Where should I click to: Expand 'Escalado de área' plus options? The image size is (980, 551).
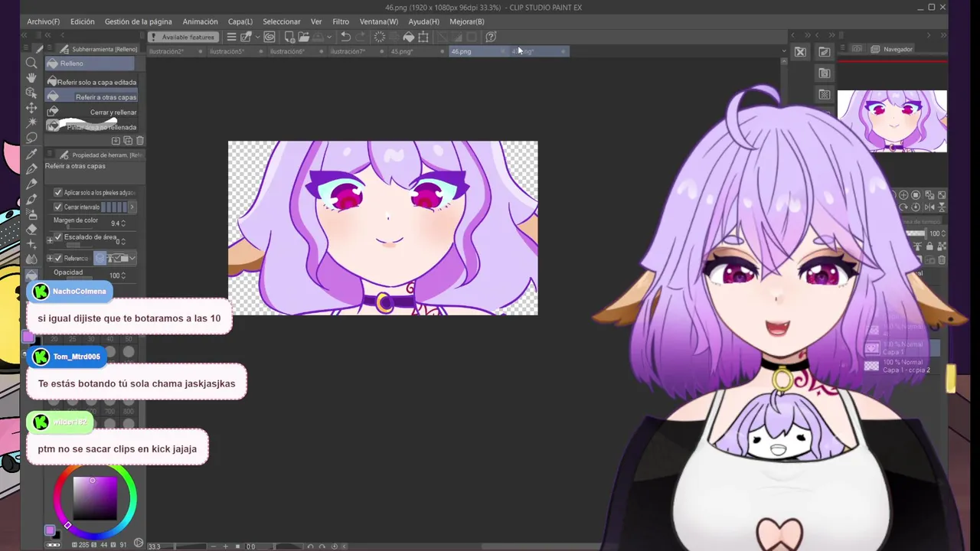click(50, 240)
